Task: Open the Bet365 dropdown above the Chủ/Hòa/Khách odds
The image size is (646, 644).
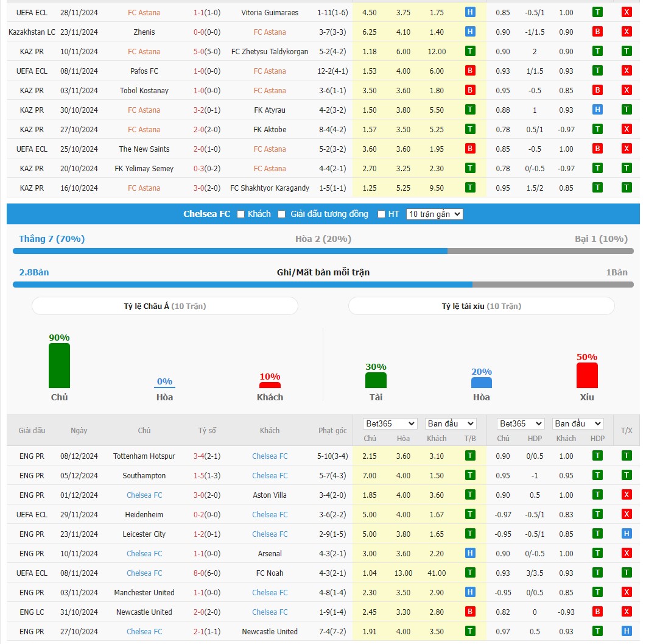Action: (x=390, y=424)
